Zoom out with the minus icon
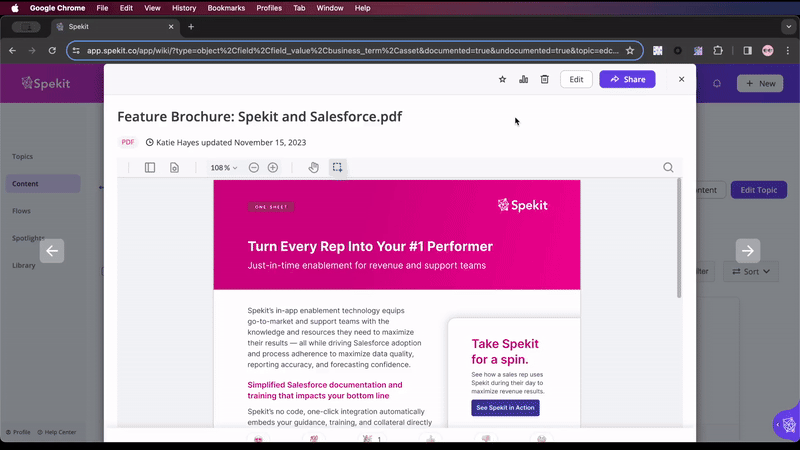 (254, 167)
